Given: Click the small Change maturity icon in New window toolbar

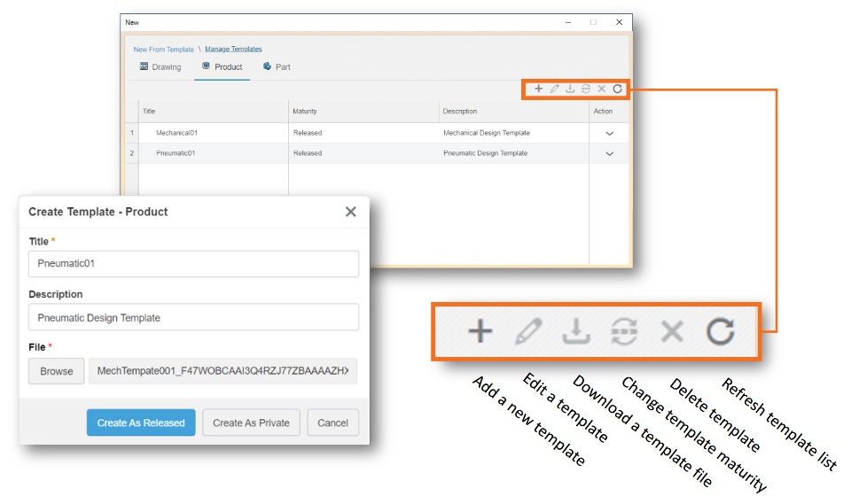Looking at the screenshot, I should (x=586, y=89).
